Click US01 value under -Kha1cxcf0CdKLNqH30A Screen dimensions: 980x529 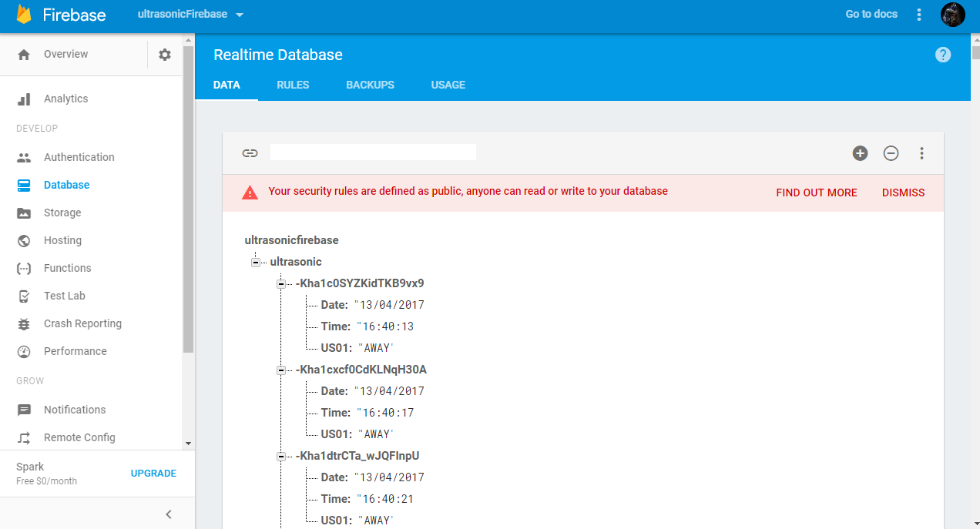coord(376,434)
